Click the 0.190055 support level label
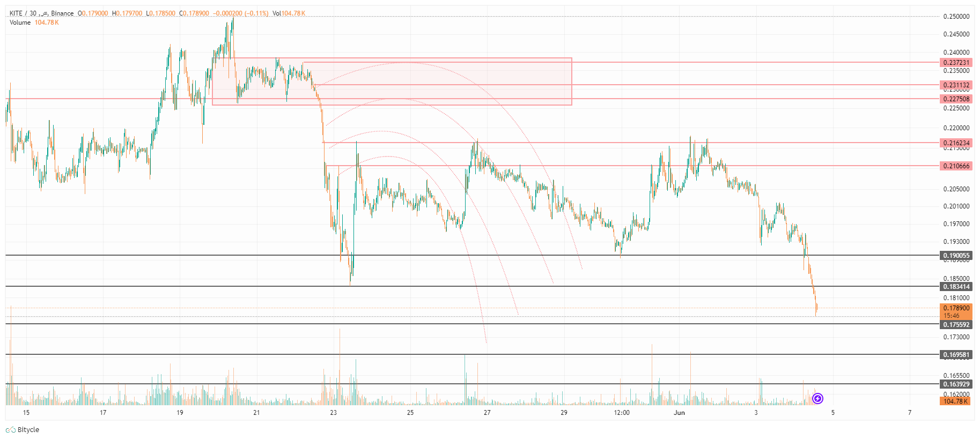This screenshot has height=439, width=980. click(956, 256)
